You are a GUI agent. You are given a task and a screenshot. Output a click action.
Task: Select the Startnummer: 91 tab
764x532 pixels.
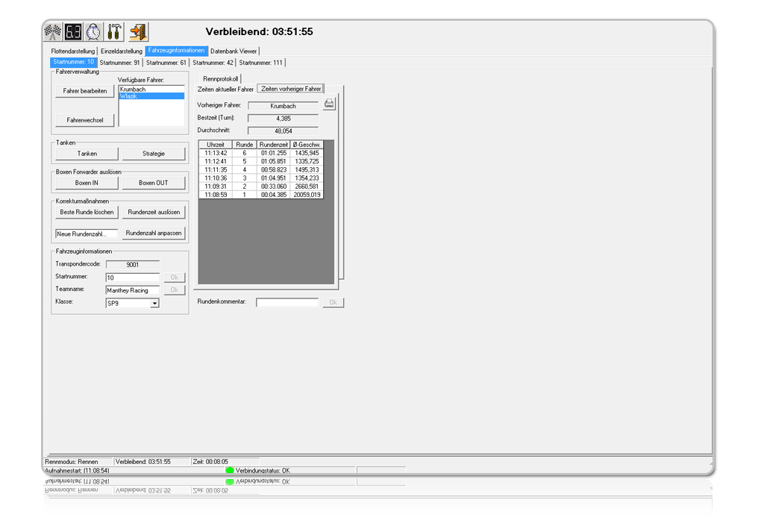click(119, 63)
